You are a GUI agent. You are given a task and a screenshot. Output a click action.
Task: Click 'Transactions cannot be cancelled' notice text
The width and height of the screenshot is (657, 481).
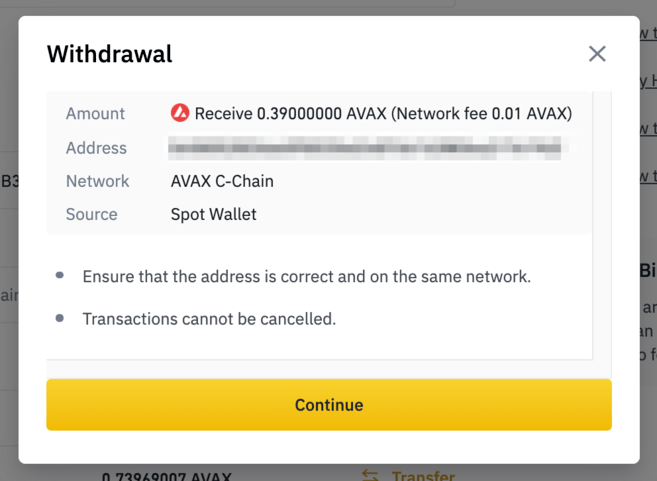pos(209,319)
